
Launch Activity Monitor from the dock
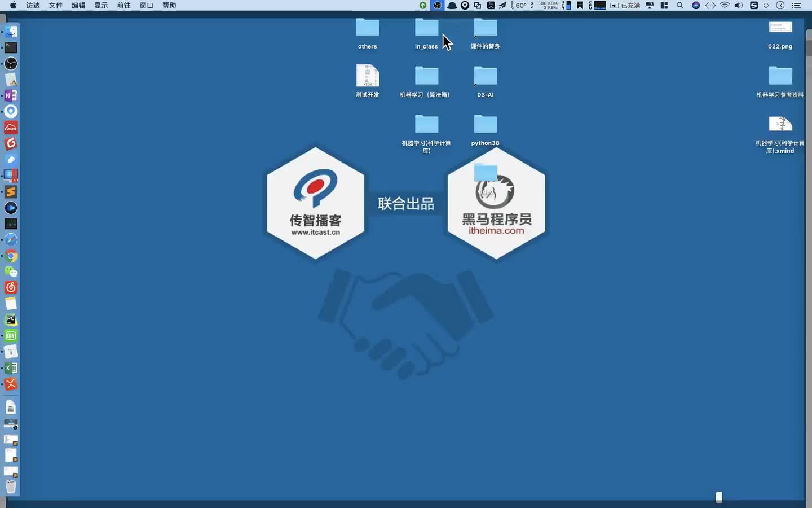point(11,224)
